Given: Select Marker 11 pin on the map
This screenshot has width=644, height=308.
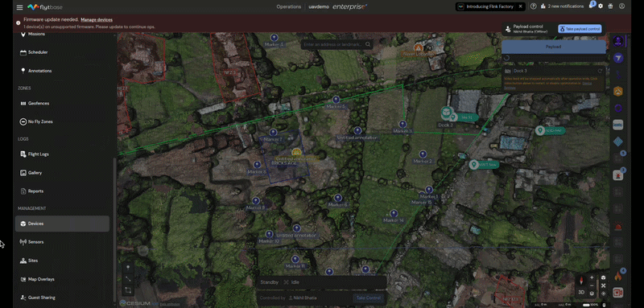Looking at the screenshot, I should click(x=295, y=259).
